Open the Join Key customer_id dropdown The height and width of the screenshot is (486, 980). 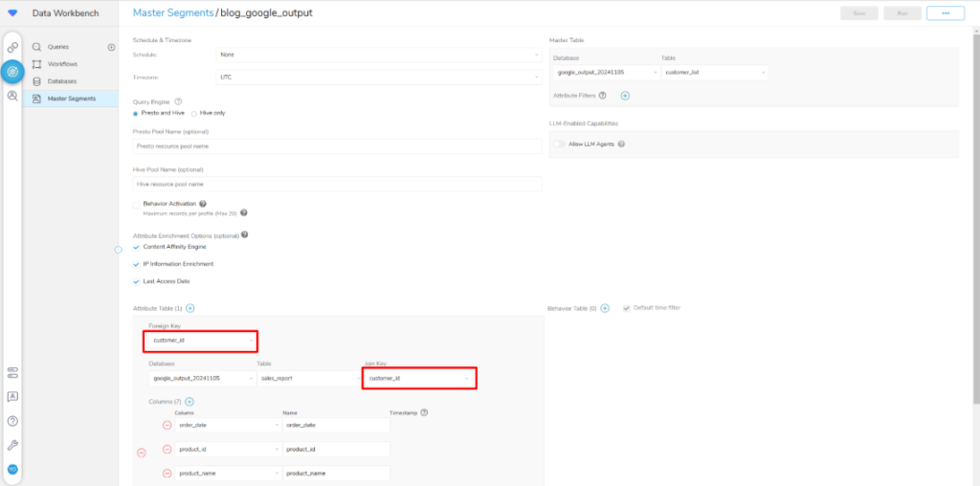pyautogui.click(x=419, y=378)
